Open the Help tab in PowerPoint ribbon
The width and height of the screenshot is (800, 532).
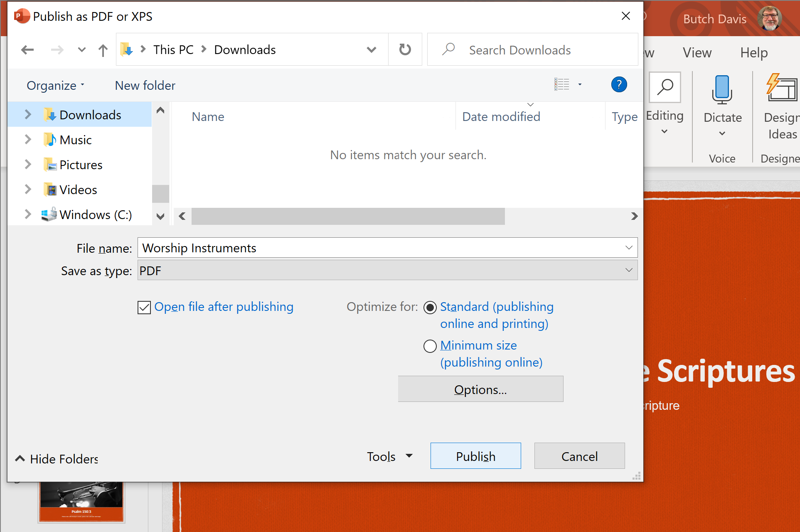(754, 53)
